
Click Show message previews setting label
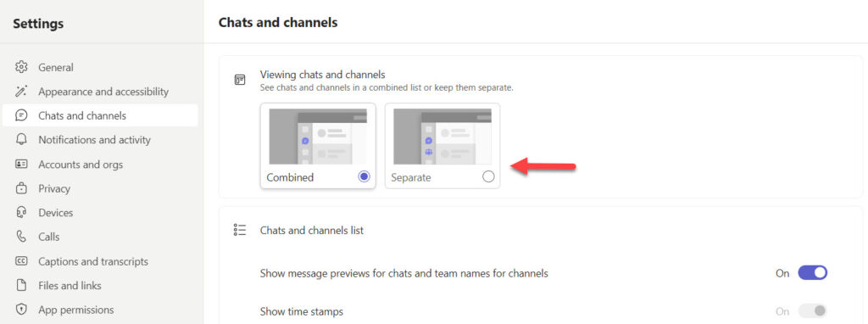404,273
